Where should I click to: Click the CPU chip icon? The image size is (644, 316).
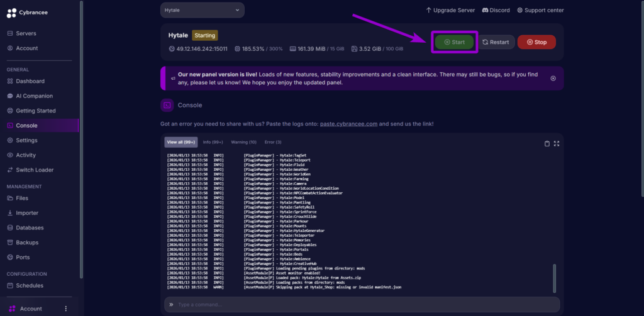(x=237, y=48)
